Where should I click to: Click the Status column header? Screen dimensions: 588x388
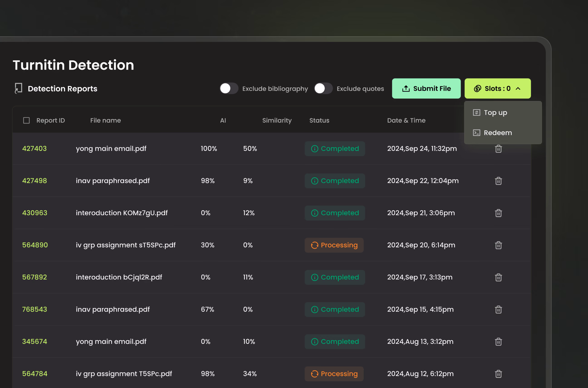[x=319, y=121]
